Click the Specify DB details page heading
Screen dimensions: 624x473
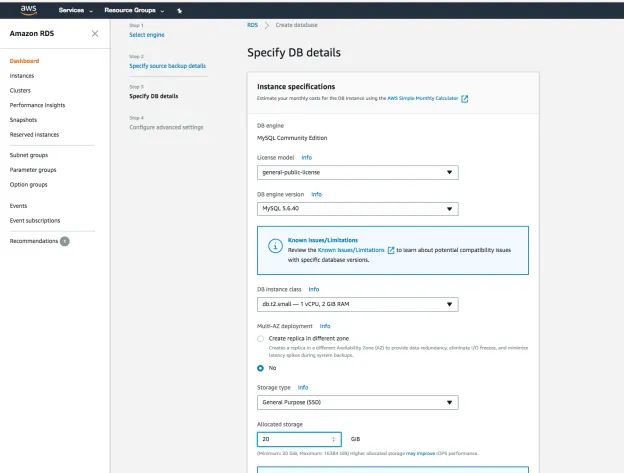tap(294, 53)
